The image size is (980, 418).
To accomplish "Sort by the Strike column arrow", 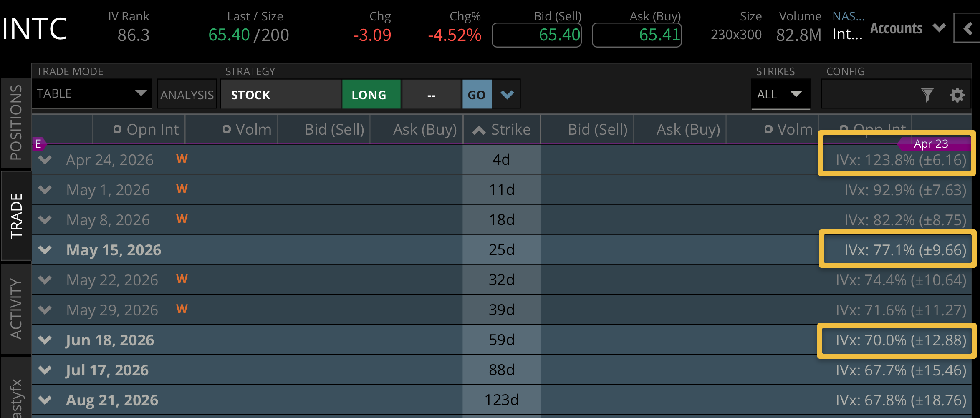I will 479,131.
